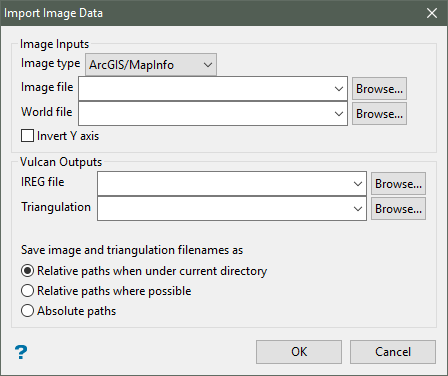Focus the Triangulation text field
Screen dimensions: 448x376
[224, 209]
